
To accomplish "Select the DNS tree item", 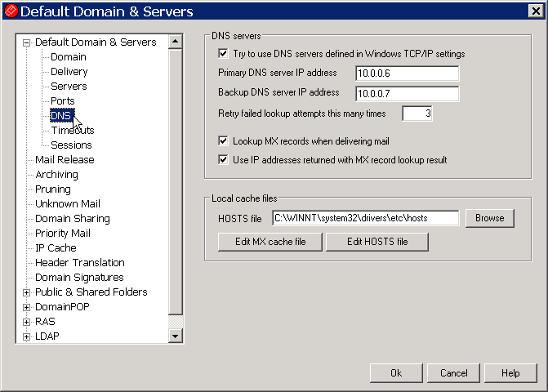I will [x=60, y=116].
